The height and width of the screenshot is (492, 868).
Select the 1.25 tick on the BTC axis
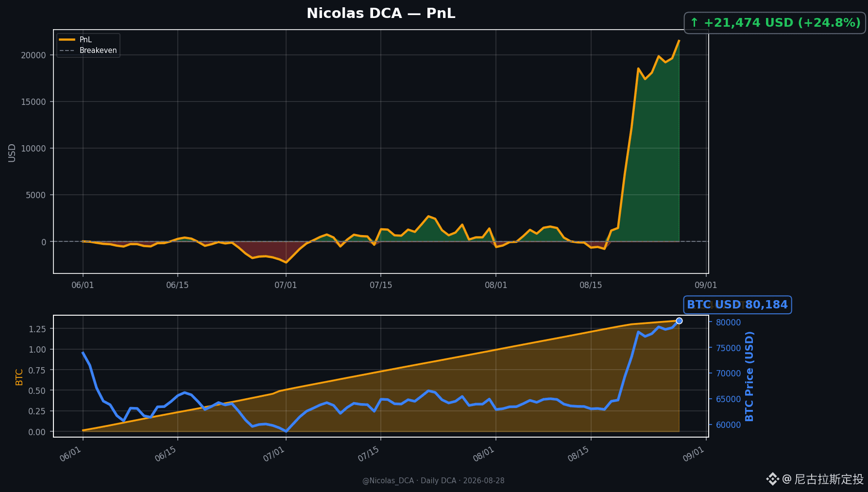click(x=37, y=329)
